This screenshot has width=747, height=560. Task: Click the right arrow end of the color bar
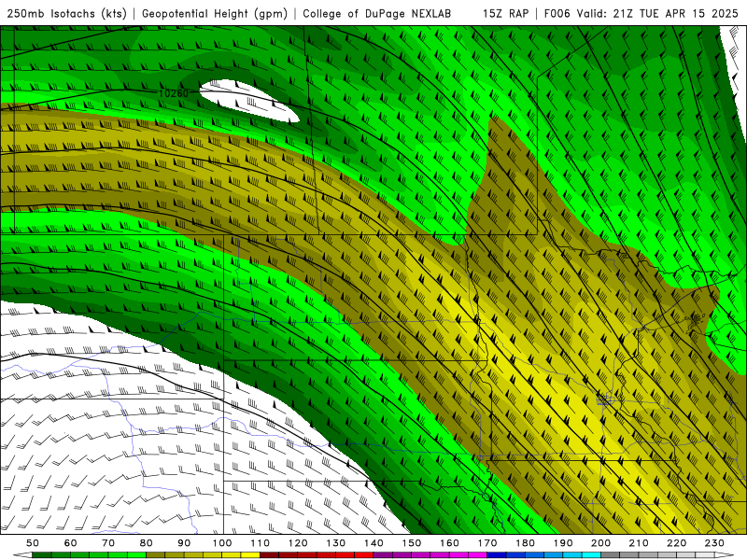click(x=725, y=555)
